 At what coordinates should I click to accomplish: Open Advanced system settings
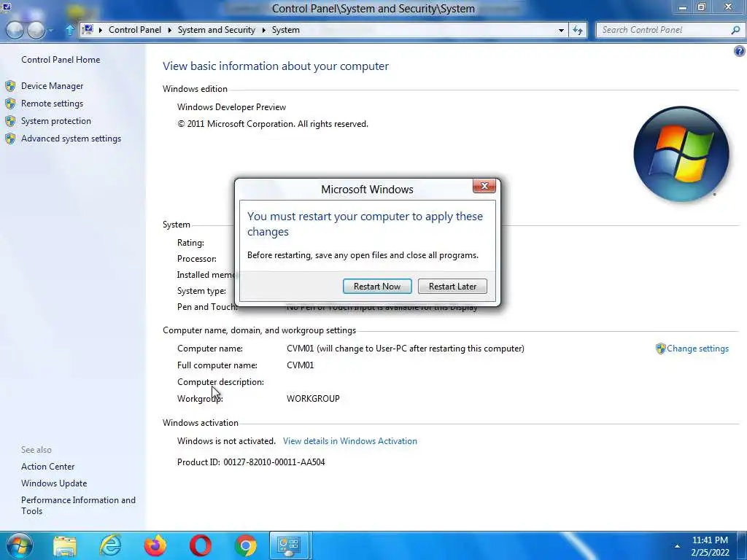[x=71, y=139]
